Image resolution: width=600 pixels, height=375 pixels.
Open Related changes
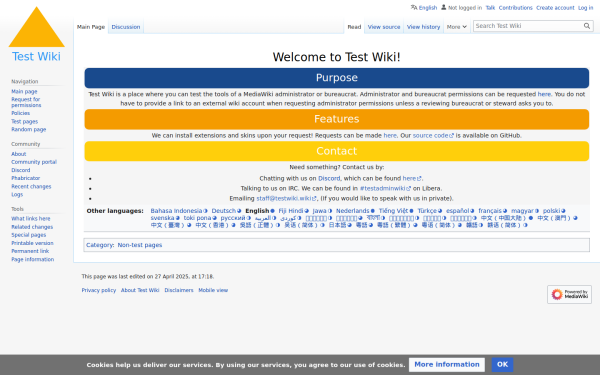point(32,227)
